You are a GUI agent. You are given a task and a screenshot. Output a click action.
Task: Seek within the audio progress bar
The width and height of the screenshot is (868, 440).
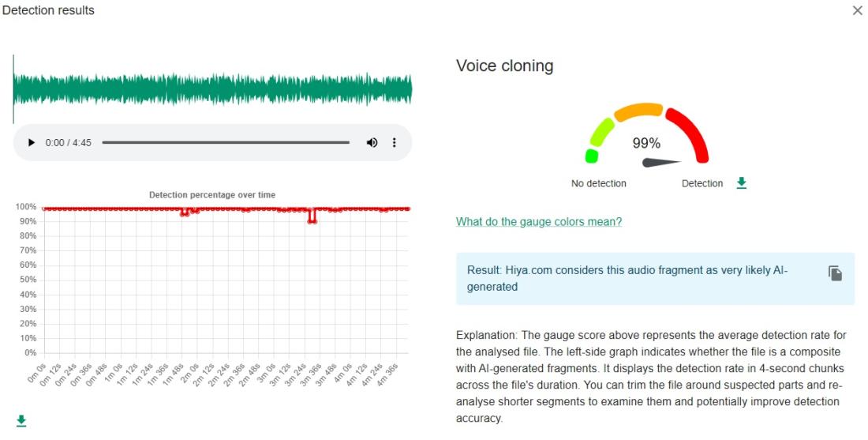click(226, 142)
